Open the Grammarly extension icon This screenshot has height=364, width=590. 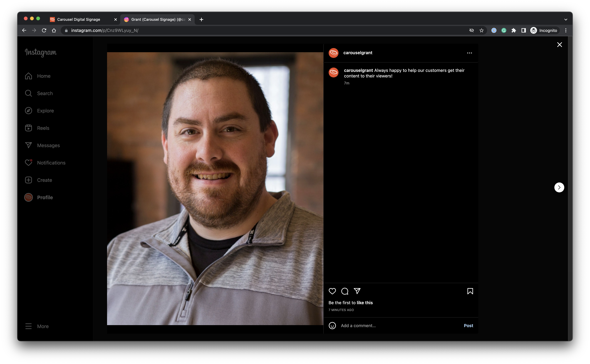(504, 30)
